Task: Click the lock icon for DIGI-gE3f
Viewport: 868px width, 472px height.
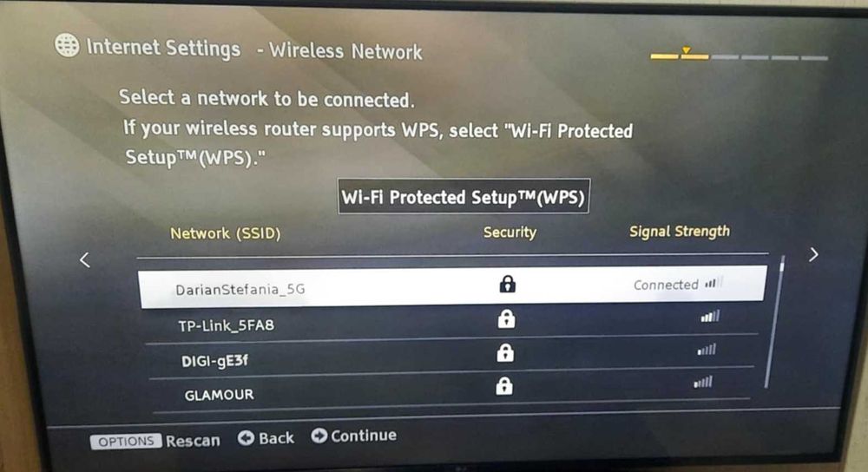Action: point(505,352)
